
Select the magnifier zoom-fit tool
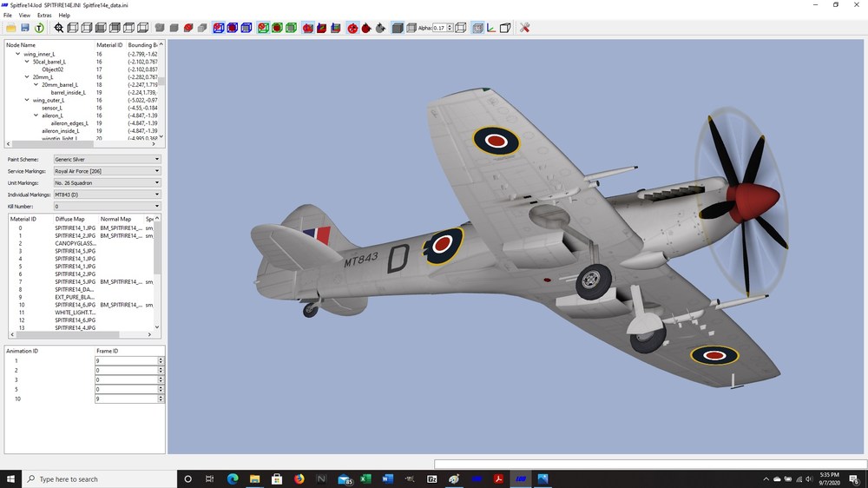58,28
